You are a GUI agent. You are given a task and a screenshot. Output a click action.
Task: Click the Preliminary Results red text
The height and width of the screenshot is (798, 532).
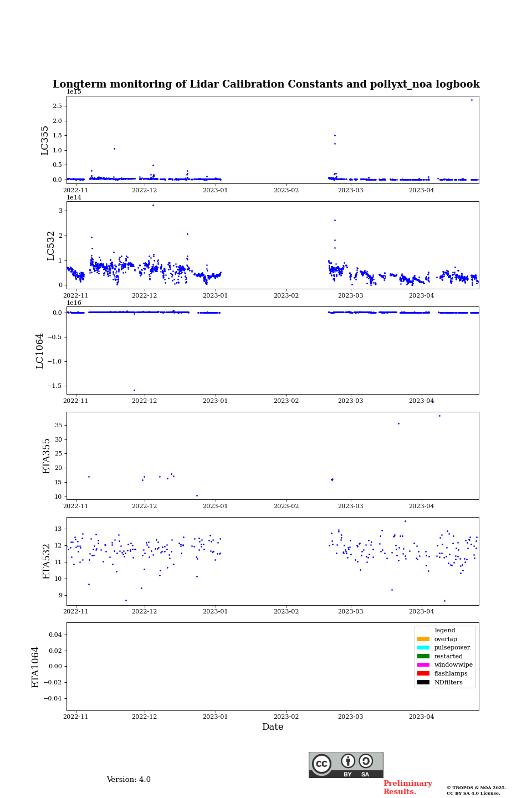(x=407, y=787)
